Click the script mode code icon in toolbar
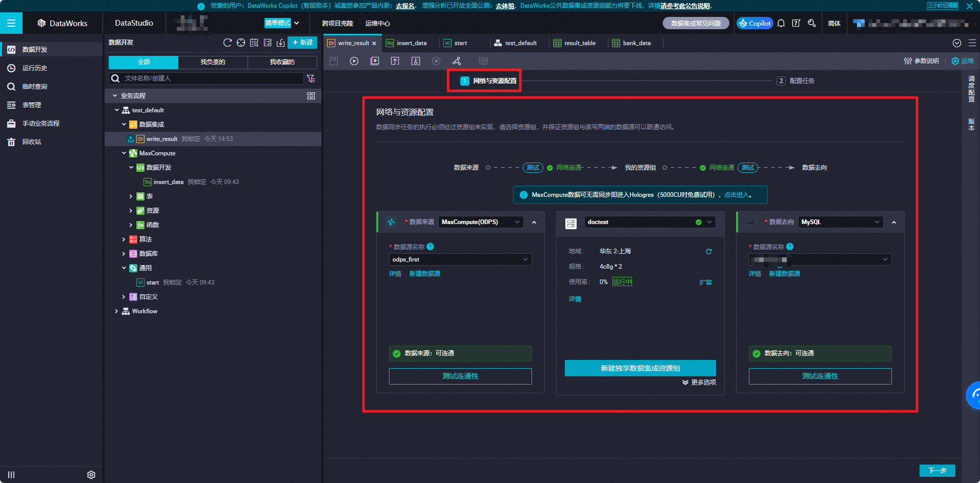 click(x=483, y=61)
